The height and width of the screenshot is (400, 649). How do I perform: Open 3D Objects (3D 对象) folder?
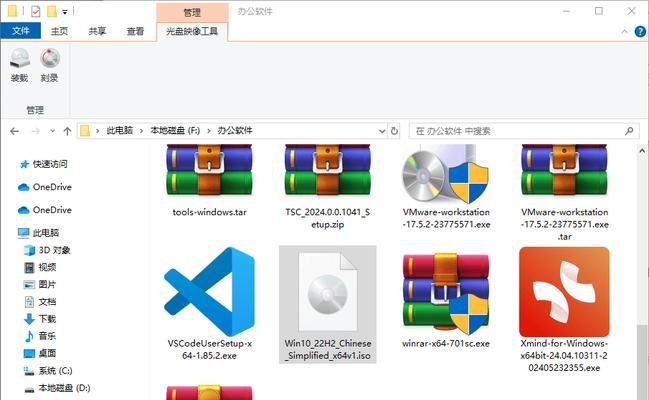(x=47, y=250)
